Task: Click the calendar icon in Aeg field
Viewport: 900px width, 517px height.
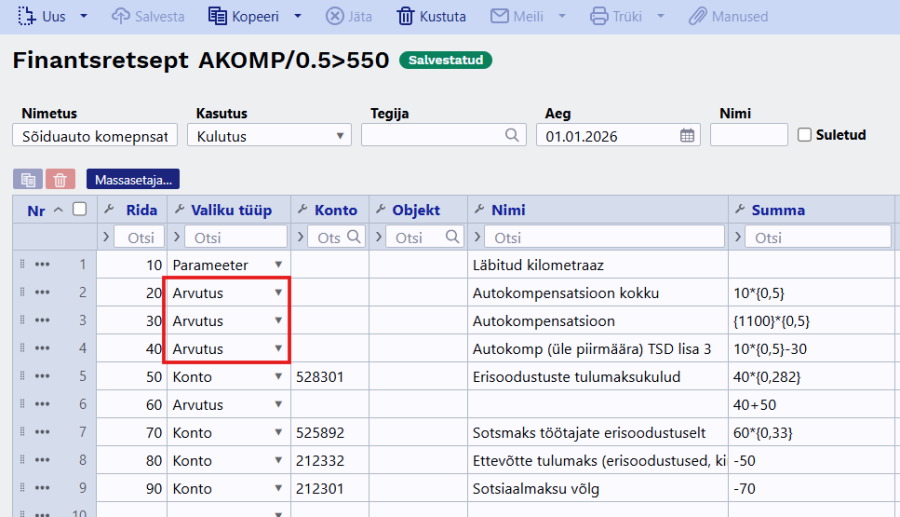Action: (x=687, y=135)
